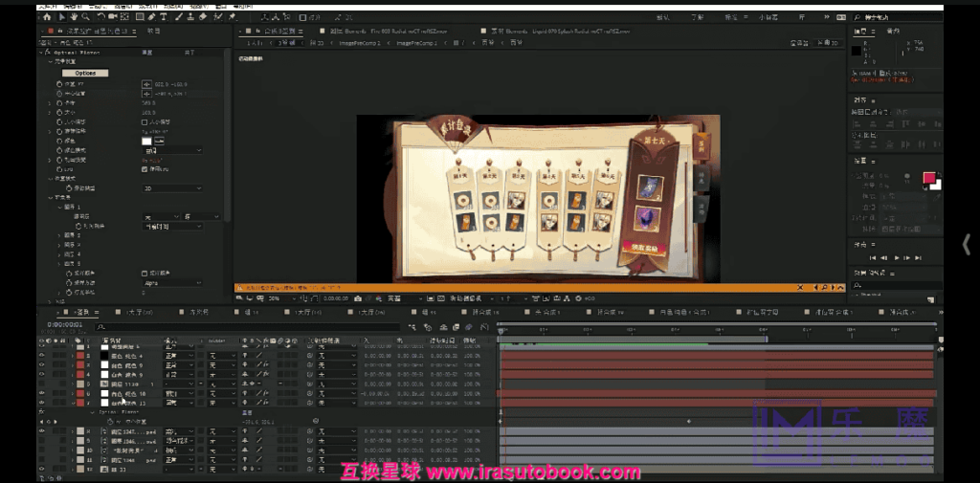Select the Eraser tool

pos(203,17)
